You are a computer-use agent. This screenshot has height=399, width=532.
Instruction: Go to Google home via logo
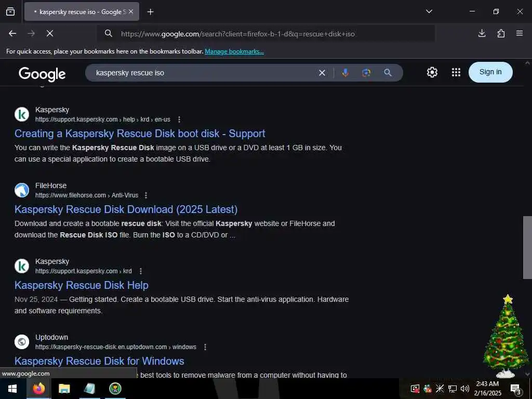42,74
